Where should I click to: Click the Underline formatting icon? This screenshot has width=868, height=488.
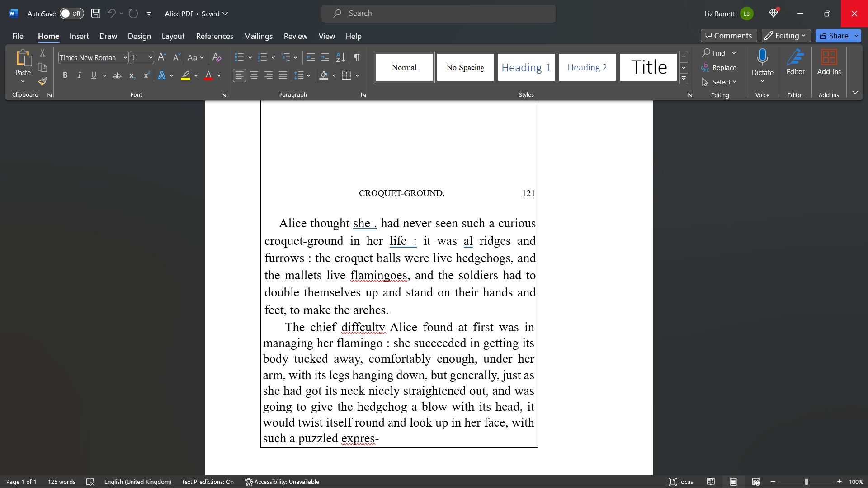94,75
